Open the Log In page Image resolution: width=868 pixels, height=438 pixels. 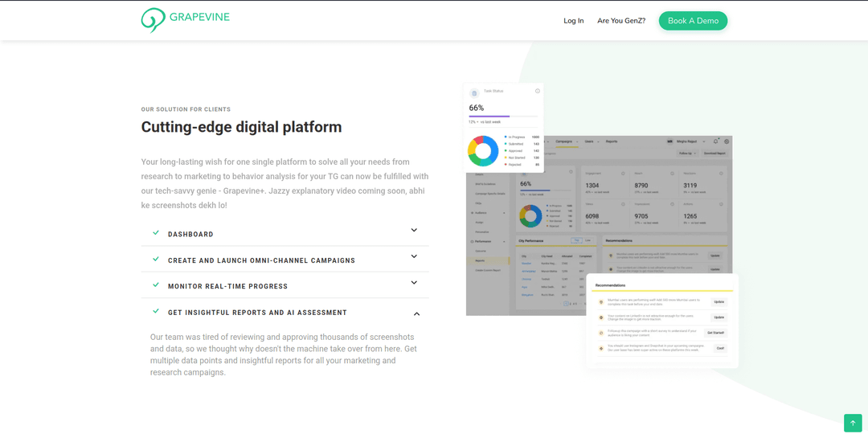tap(574, 21)
